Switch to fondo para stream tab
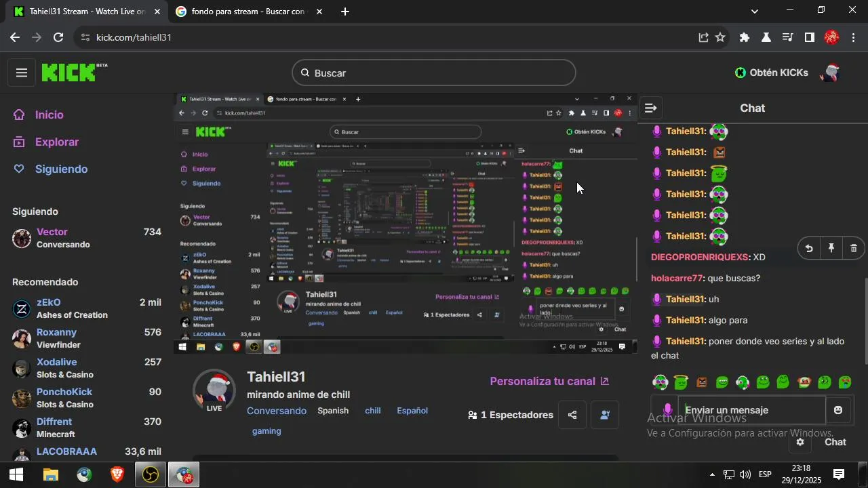This screenshot has height=488, width=868. pos(248,12)
